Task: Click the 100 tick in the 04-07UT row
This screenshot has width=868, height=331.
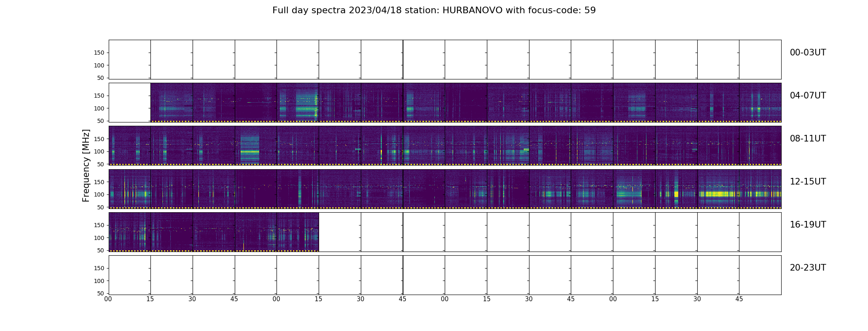Action: [99, 108]
